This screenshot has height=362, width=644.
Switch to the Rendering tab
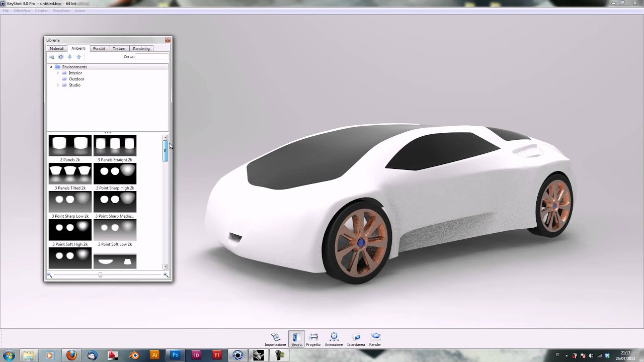pos(141,49)
